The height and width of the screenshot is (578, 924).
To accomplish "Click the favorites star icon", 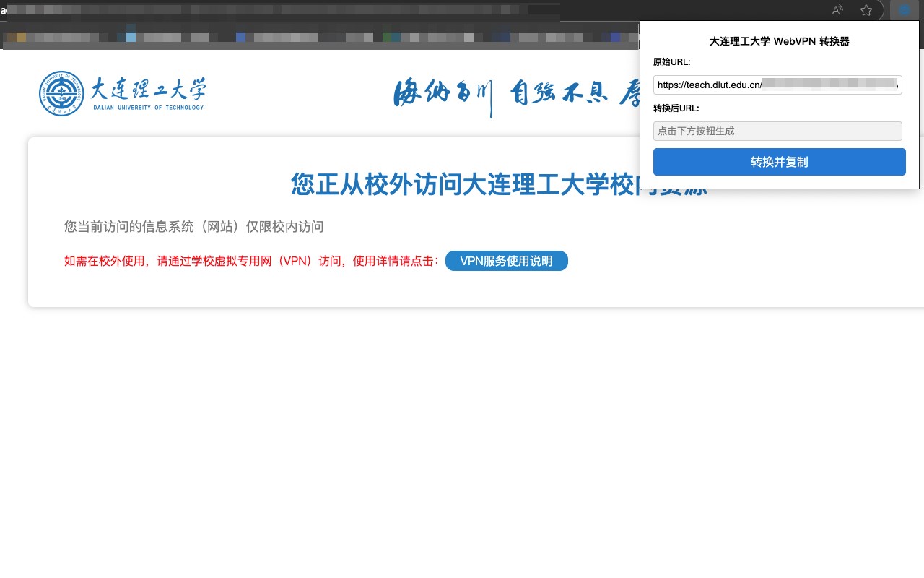I will point(866,10).
